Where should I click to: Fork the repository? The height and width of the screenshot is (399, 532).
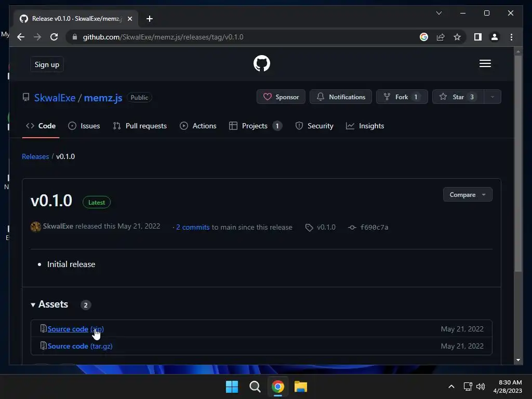click(x=402, y=97)
